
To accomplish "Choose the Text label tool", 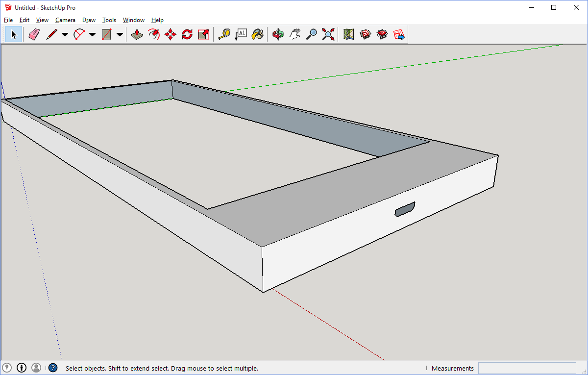I will point(241,34).
